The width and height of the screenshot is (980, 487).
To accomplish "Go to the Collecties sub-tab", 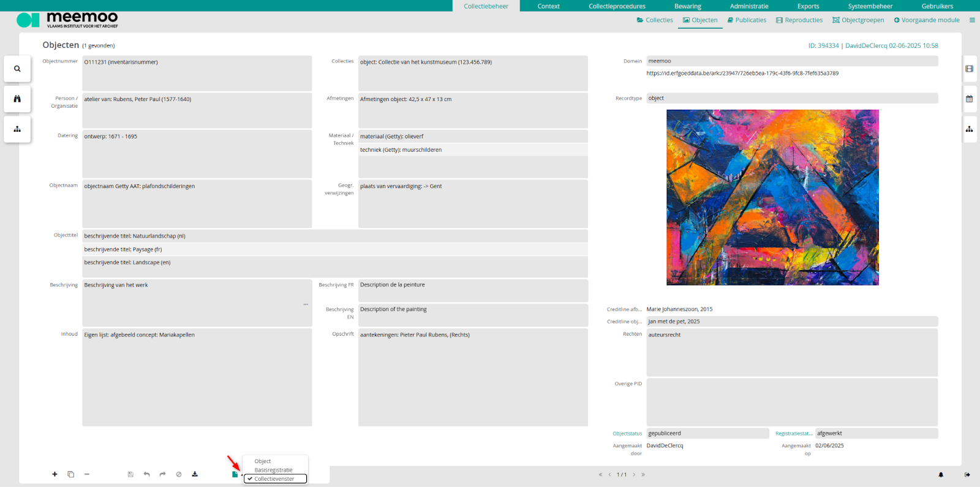I will point(655,20).
